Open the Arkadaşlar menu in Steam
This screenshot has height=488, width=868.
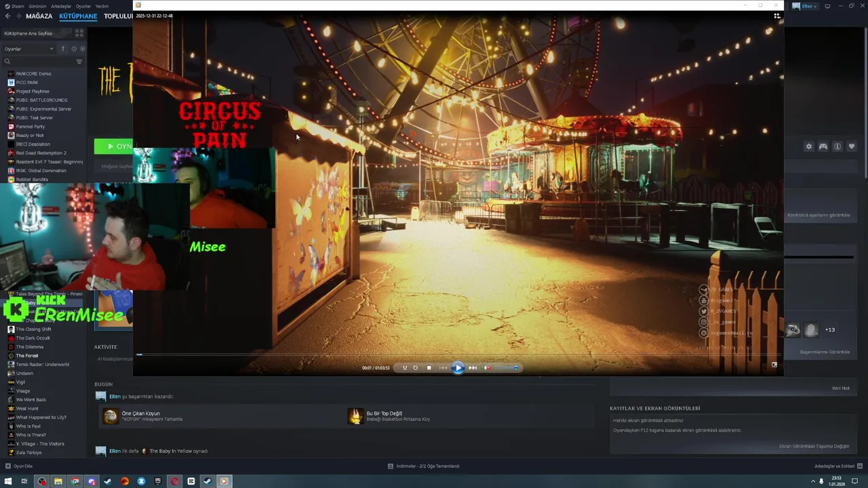(x=61, y=6)
